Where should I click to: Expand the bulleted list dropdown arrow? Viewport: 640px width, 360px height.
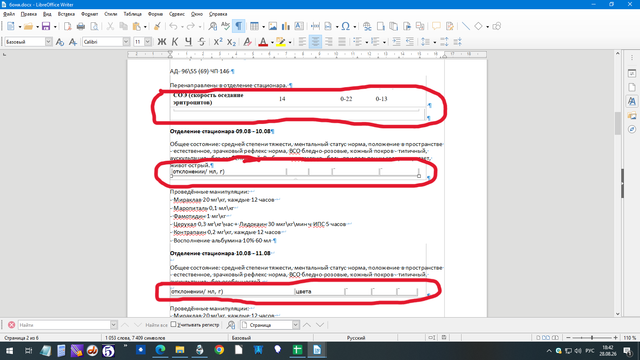367,42
